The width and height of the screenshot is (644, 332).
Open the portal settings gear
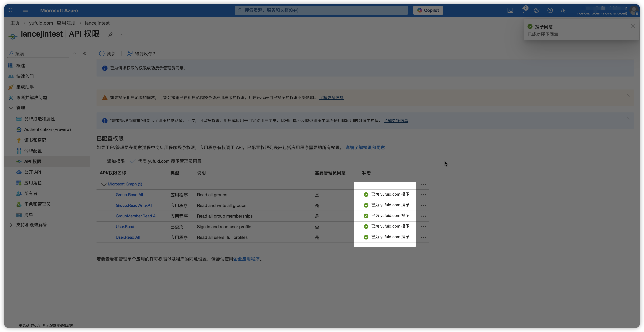tap(537, 10)
